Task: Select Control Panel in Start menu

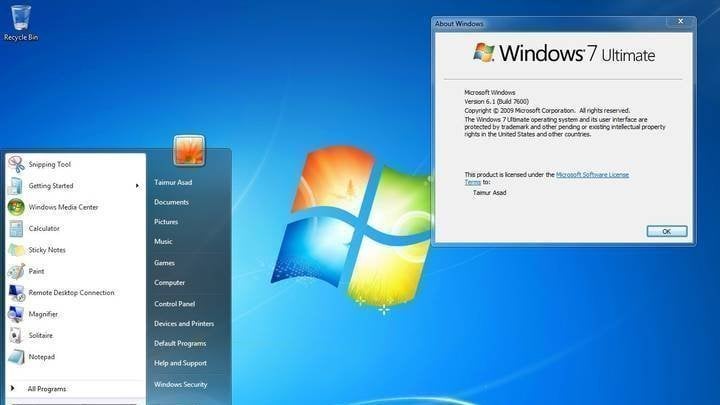Action: coord(174,304)
